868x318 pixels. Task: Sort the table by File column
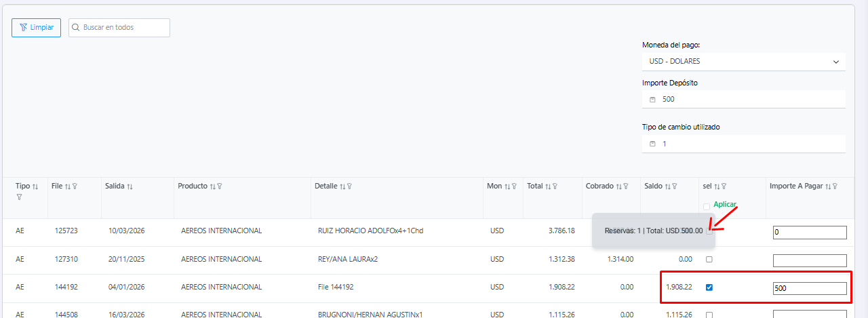(x=68, y=186)
